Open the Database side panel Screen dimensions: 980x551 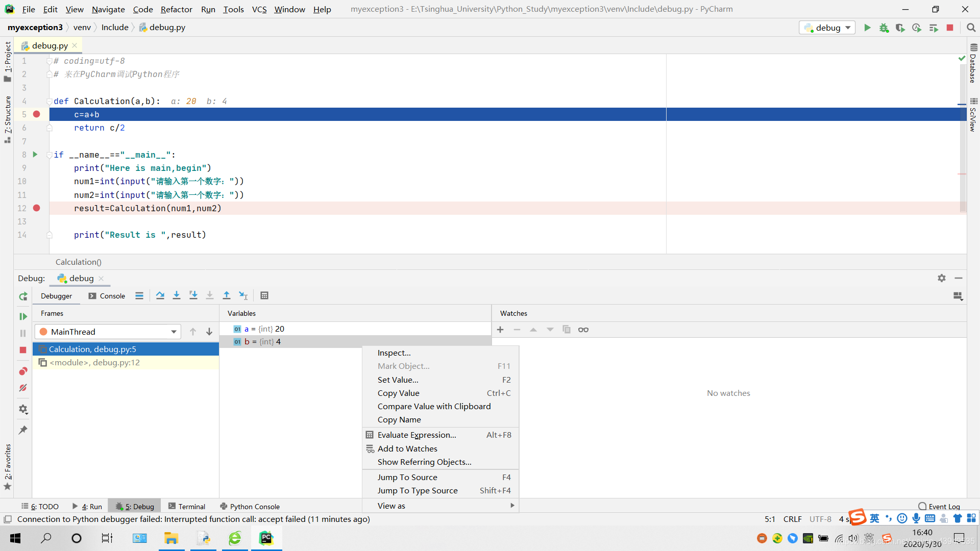coord(973,63)
